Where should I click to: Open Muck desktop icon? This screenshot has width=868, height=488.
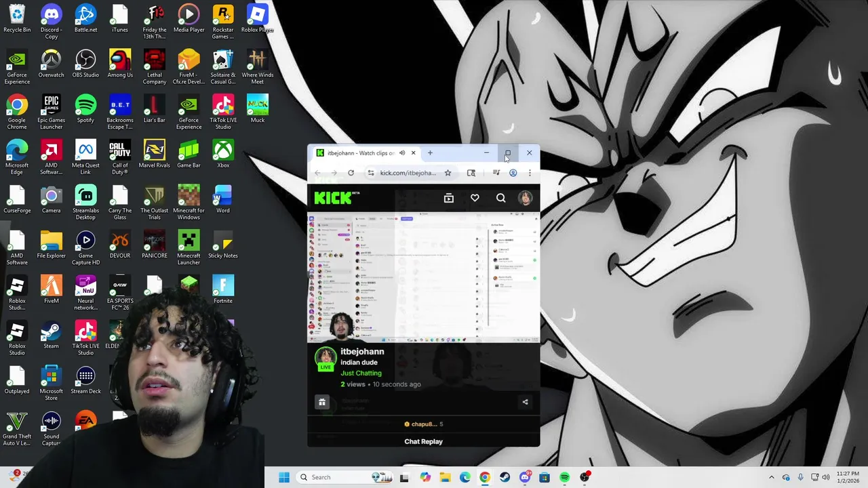coord(258,108)
